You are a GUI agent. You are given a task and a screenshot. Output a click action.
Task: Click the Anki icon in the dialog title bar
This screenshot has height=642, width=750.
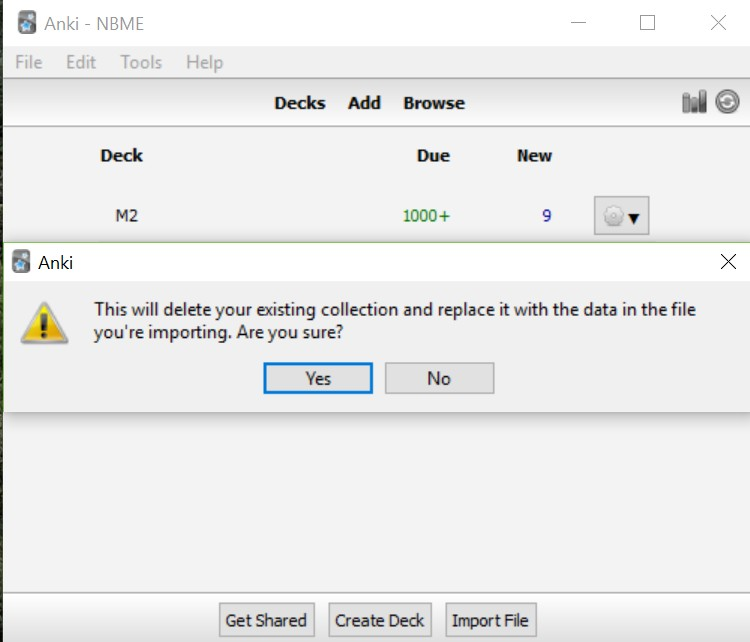[x=21, y=262]
